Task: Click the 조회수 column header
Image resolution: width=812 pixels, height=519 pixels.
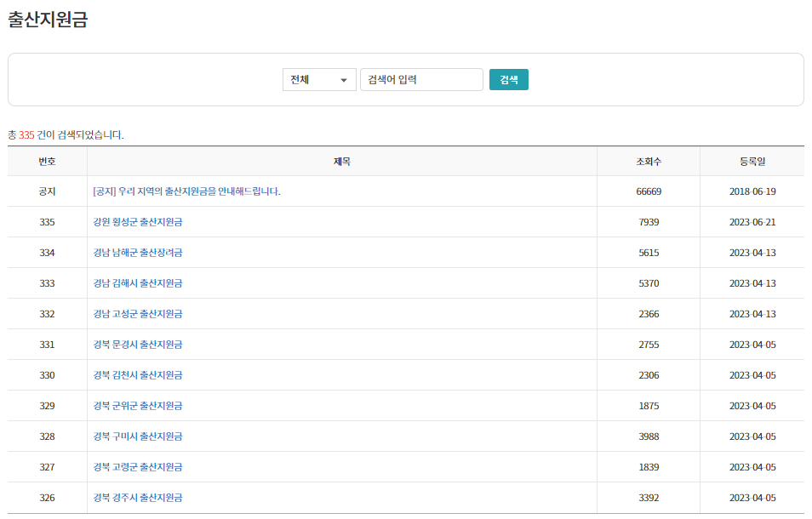Action: tap(649, 162)
